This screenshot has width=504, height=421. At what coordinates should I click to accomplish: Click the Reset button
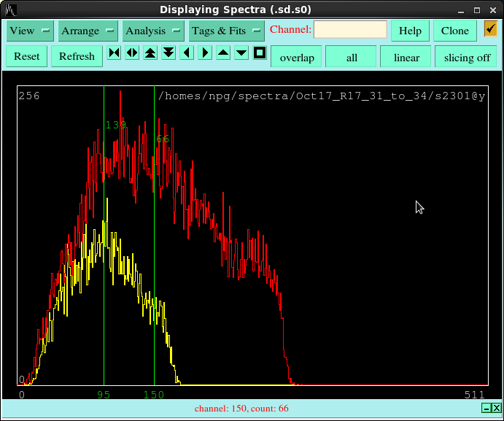click(27, 56)
